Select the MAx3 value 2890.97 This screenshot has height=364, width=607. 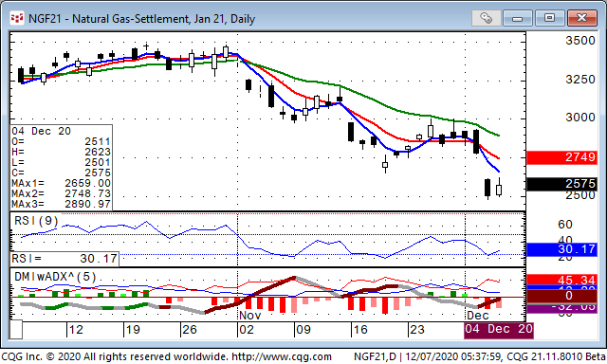coord(88,204)
